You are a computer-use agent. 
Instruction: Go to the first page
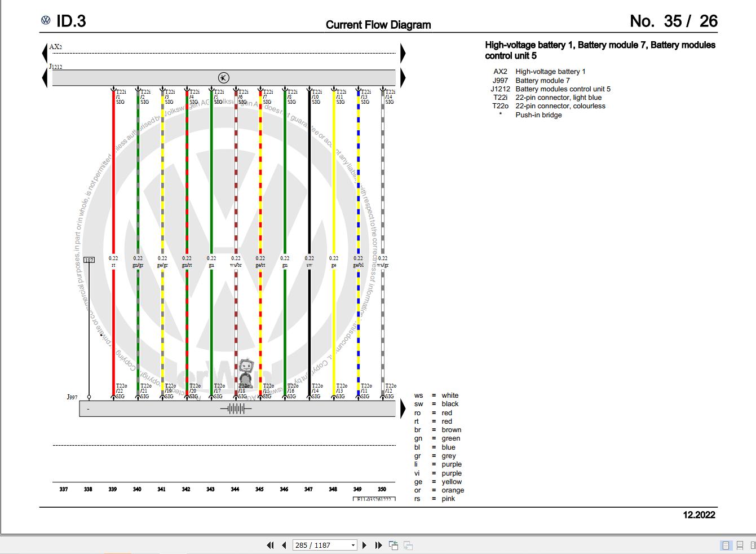click(x=270, y=545)
